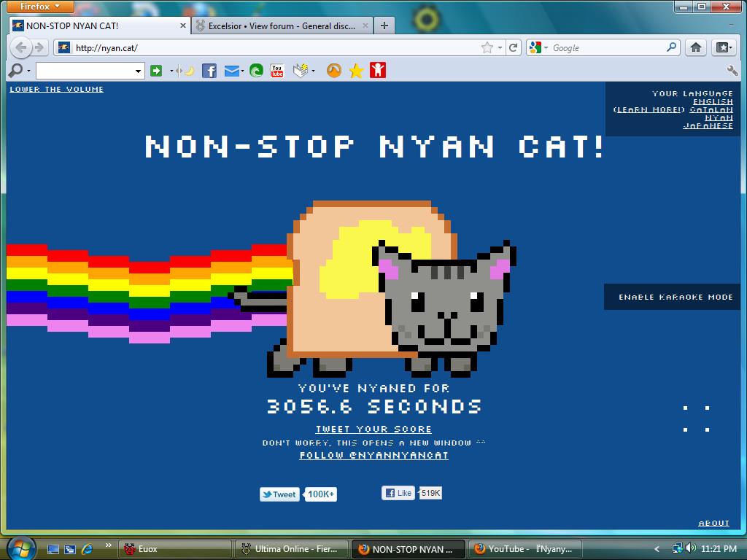Open the Firefox menu button dropdown
This screenshot has width=747, height=560.
(41, 7)
